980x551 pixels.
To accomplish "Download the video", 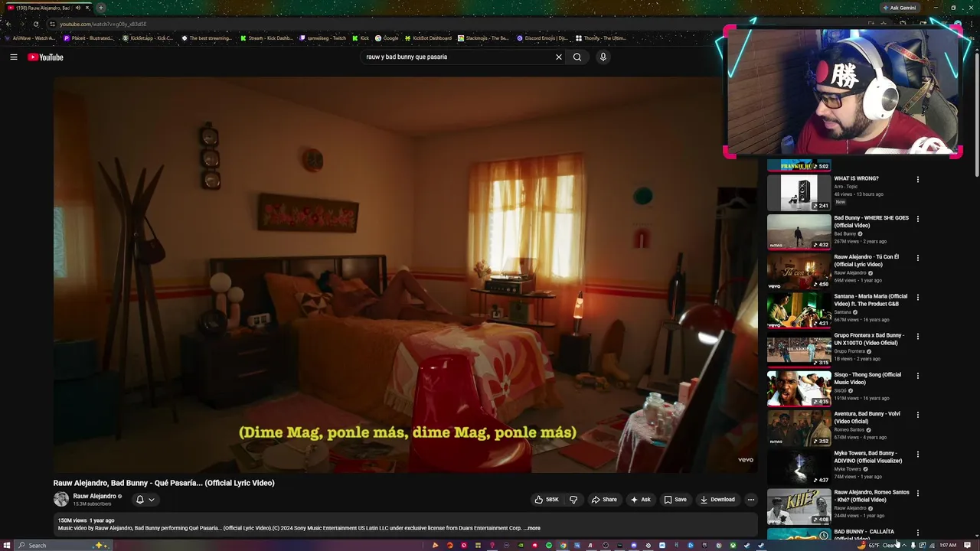I will [717, 500].
